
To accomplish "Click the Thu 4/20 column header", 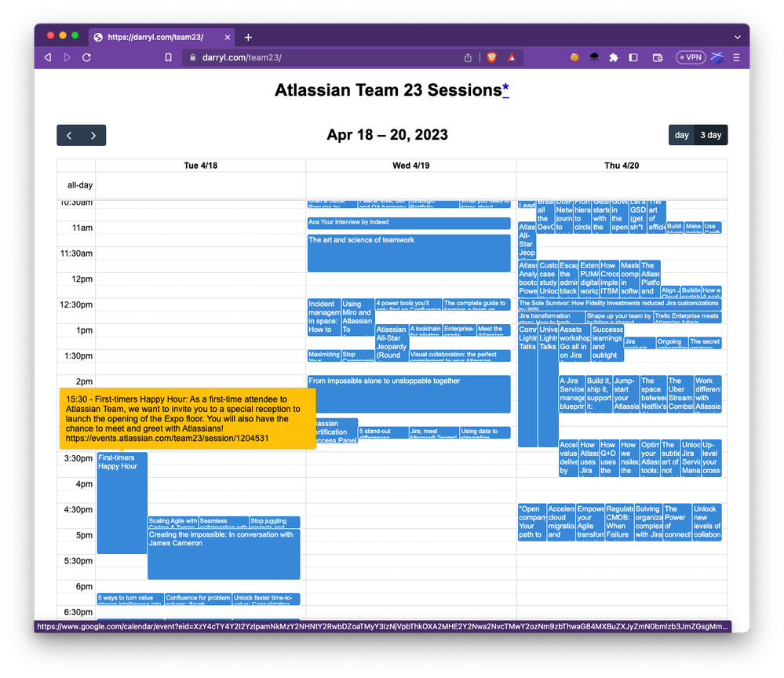I will click(622, 166).
